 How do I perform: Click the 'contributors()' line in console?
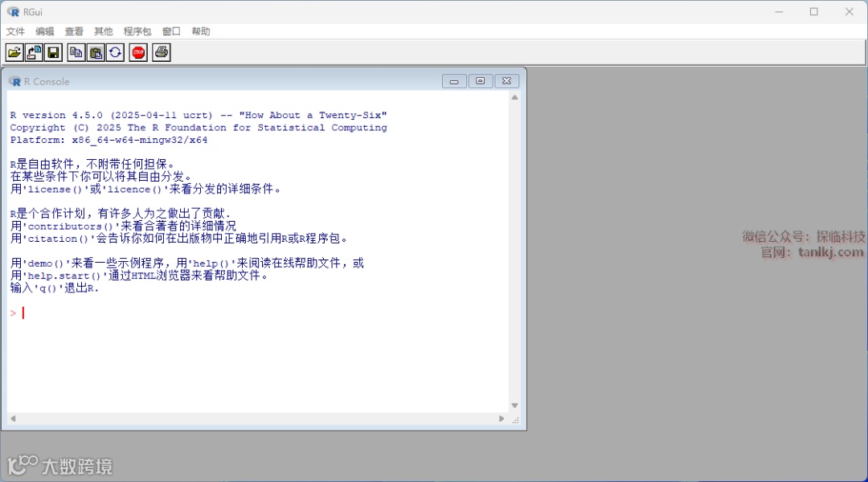pos(123,226)
